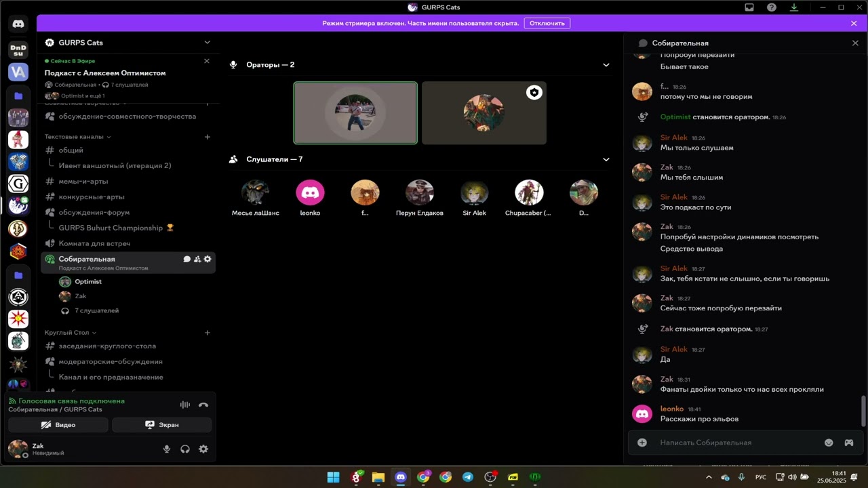Open the конкурсные-арты channel
The image size is (868, 488).
click(92, 197)
